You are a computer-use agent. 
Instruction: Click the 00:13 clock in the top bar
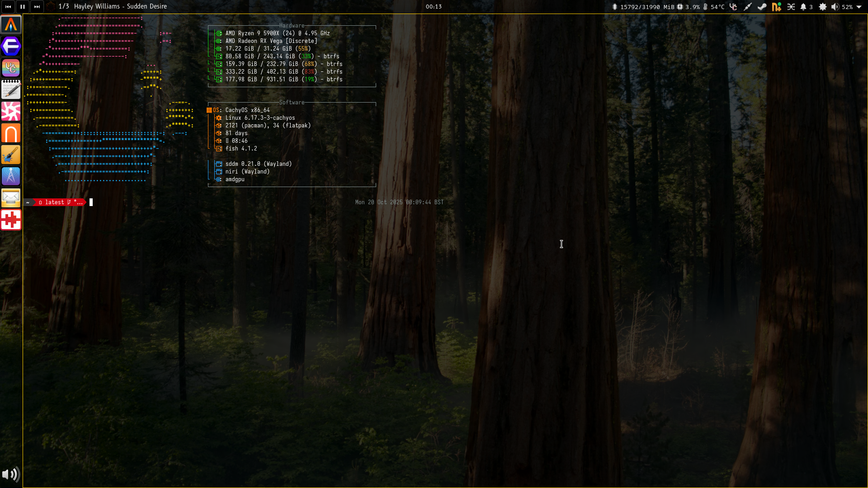[x=434, y=7]
